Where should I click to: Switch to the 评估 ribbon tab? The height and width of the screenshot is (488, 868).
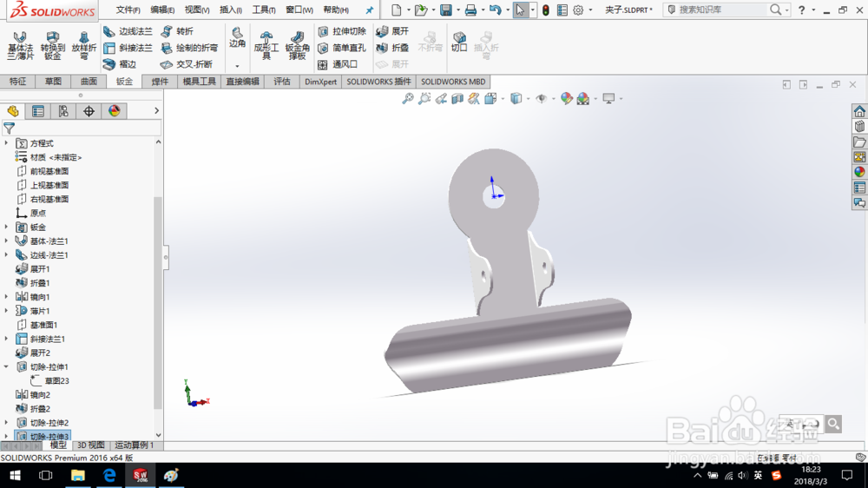point(282,82)
